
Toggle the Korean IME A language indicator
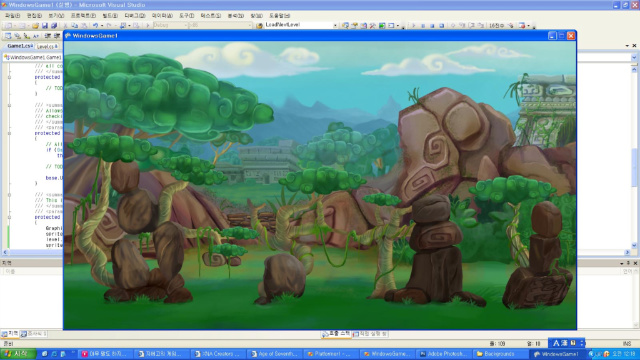click(x=556, y=343)
